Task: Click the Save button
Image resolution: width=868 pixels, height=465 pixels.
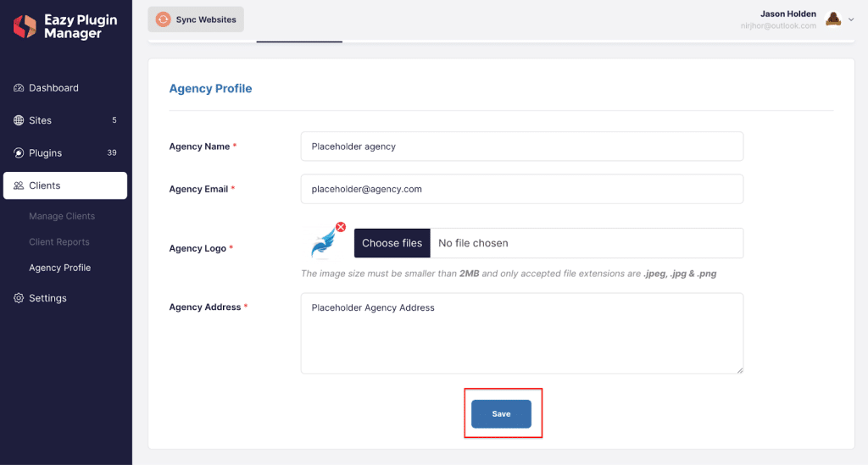Action: tap(502, 414)
